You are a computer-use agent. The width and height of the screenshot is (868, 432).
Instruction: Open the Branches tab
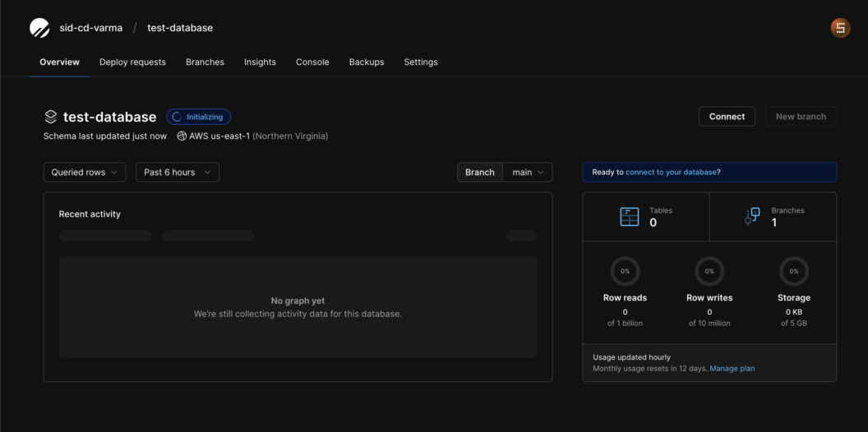click(x=205, y=62)
